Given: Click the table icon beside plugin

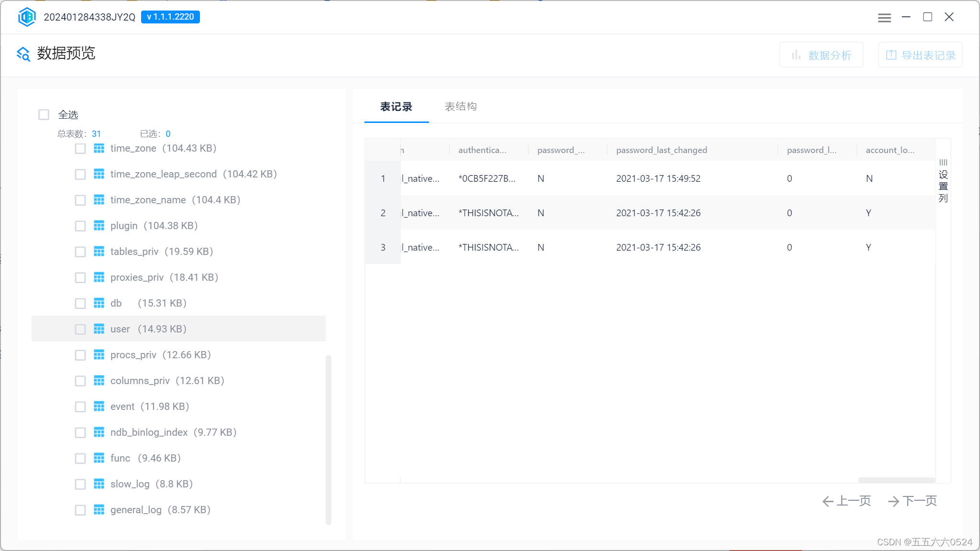Looking at the screenshot, I should coord(99,226).
